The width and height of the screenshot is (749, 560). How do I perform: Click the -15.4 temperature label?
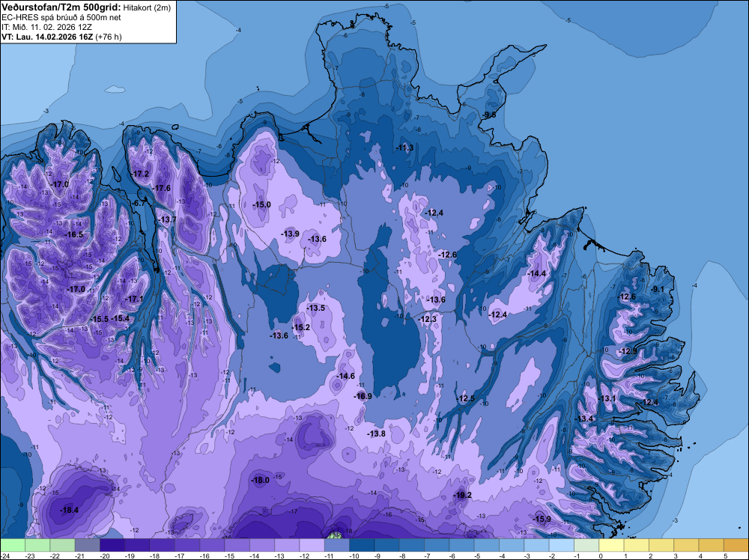pyautogui.click(x=121, y=318)
